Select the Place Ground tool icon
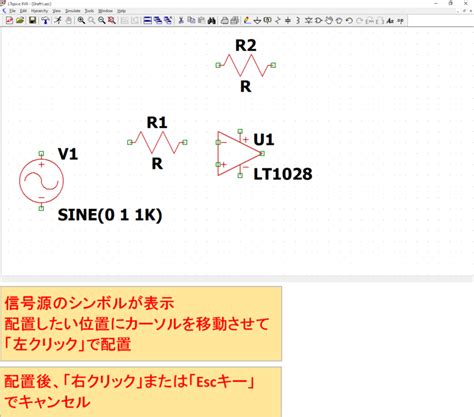 (x=257, y=21)
